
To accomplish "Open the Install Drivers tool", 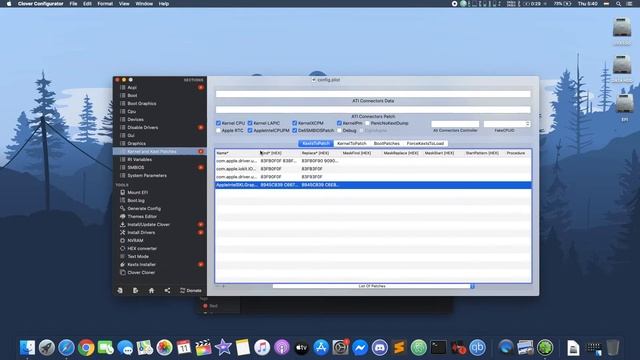I will pyautogui.click(x=141, y=233).
